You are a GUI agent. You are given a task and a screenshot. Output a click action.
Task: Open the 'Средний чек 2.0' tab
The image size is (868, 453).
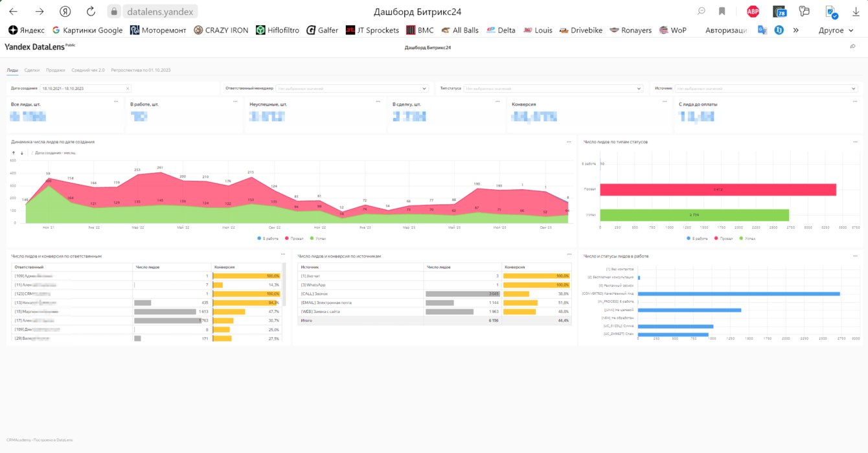[87, 70]
